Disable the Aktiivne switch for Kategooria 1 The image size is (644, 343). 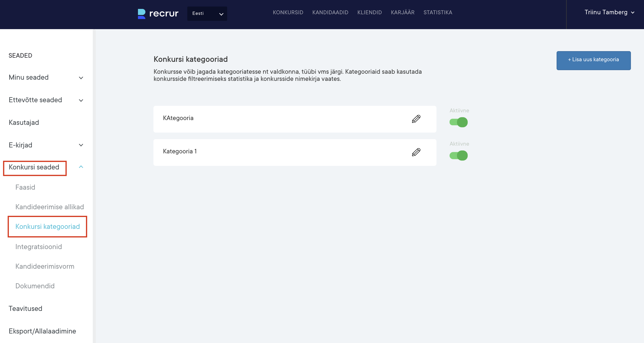pos(458,155)
